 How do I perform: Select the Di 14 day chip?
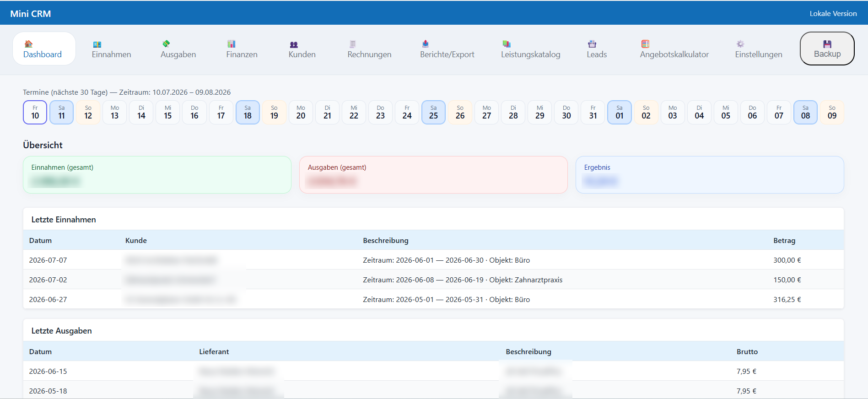(x=141, y=112)
